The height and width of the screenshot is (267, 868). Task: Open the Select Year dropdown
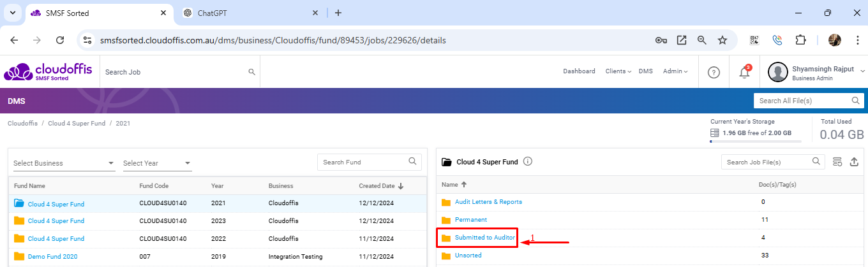coord(158,163)
